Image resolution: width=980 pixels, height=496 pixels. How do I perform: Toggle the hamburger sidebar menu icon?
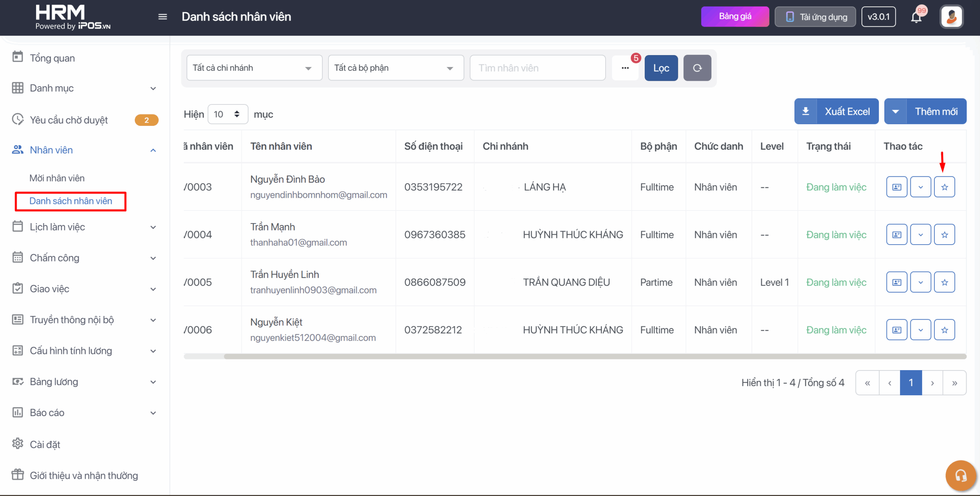pos(163,17)
